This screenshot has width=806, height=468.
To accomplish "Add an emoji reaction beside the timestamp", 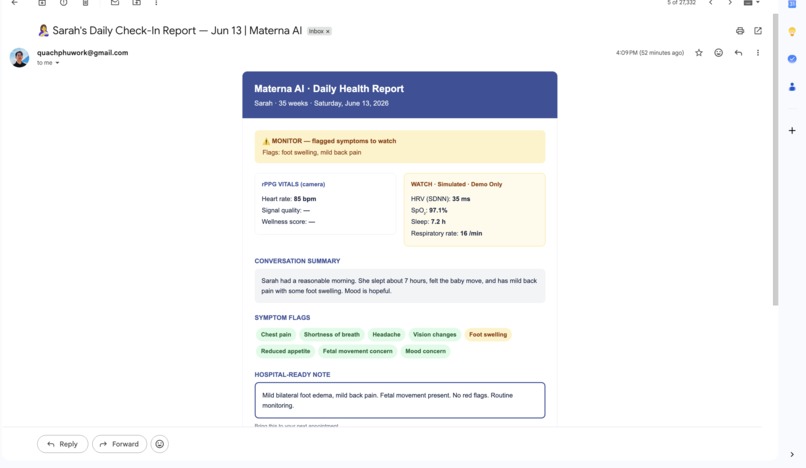I will click(719, 52).
